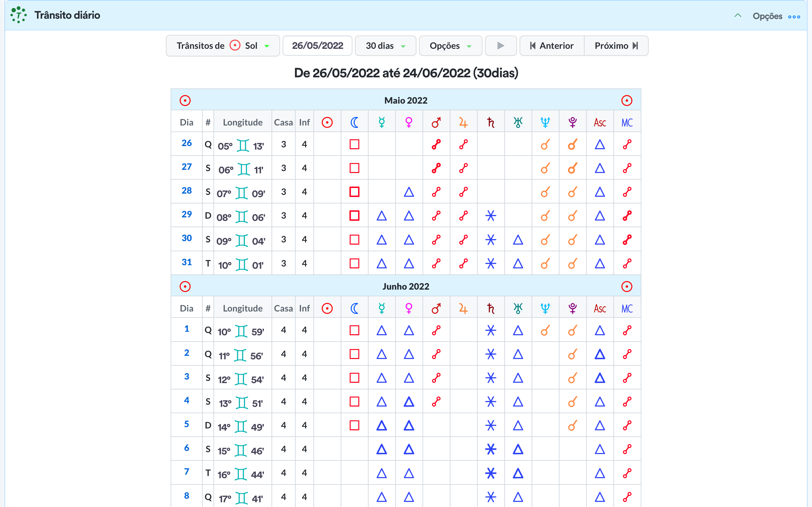Click the Pluto symbol header in Junho table
The image size is (812, 507).
pyautogui.click(x=573, y=309)
